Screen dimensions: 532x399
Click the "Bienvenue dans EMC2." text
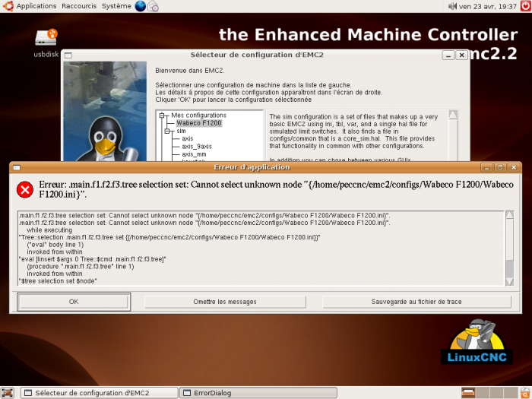point(190,71)
